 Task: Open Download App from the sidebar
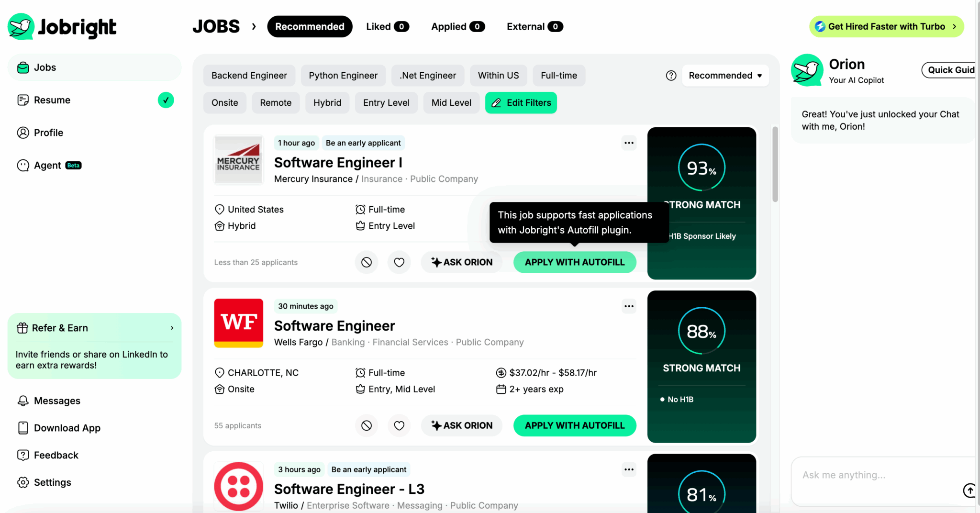(x=67, y=428)
